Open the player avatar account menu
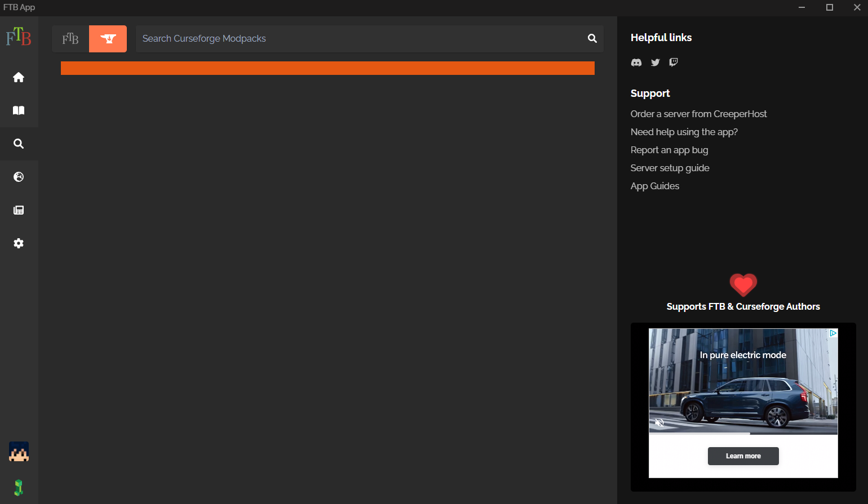This screenshot has height=504, width=868. pyautogui.click(x=19, y=452)
